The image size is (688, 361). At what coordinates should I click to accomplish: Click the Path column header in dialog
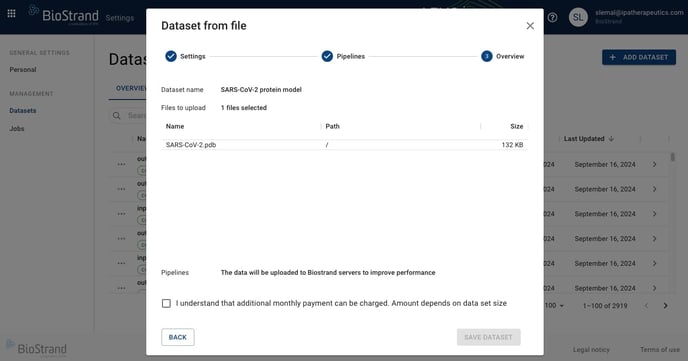coord(333,126)
